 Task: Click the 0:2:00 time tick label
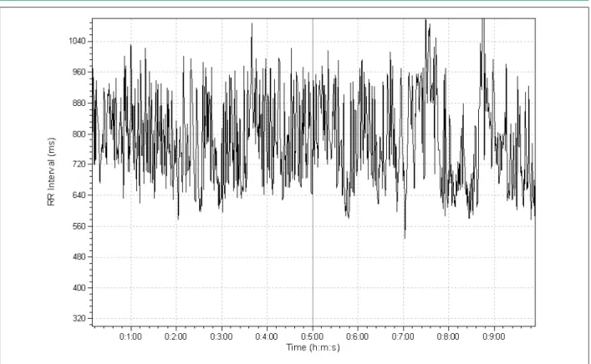pos(176,336)
